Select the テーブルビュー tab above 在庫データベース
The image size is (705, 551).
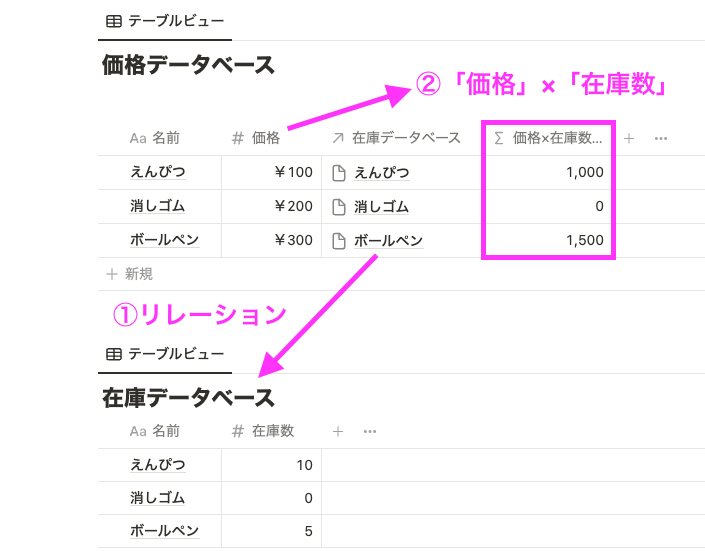coord(165,354)
